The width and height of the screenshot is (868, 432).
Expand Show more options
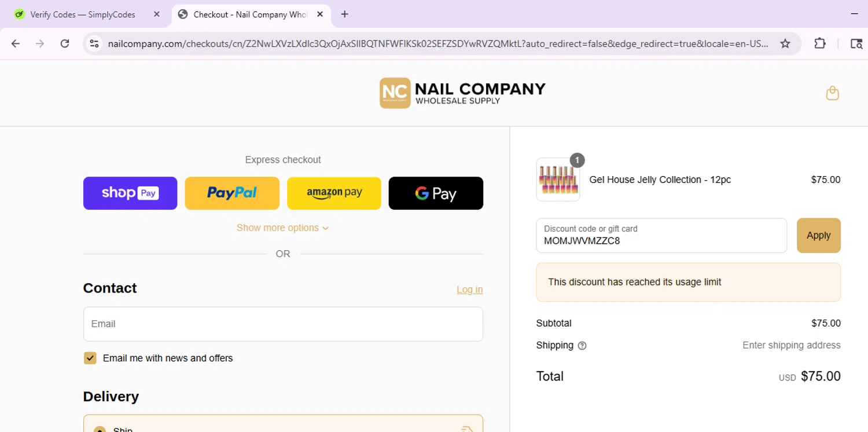282,228
